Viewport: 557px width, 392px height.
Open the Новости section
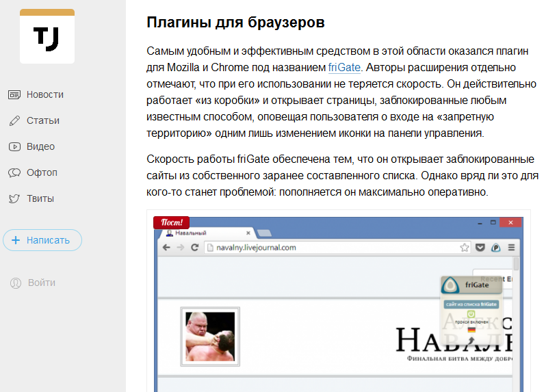(x=44, y=95)
